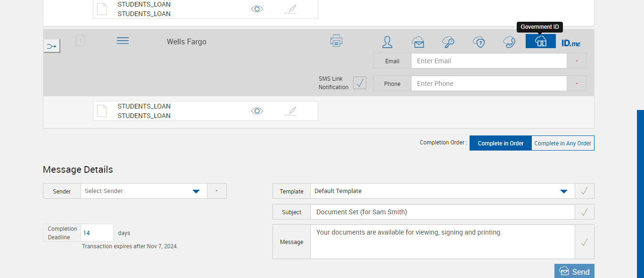Open the hamburger menu next to Wells Fargo
The width and height of the screenshot is (644, 278).
[123, 41]
